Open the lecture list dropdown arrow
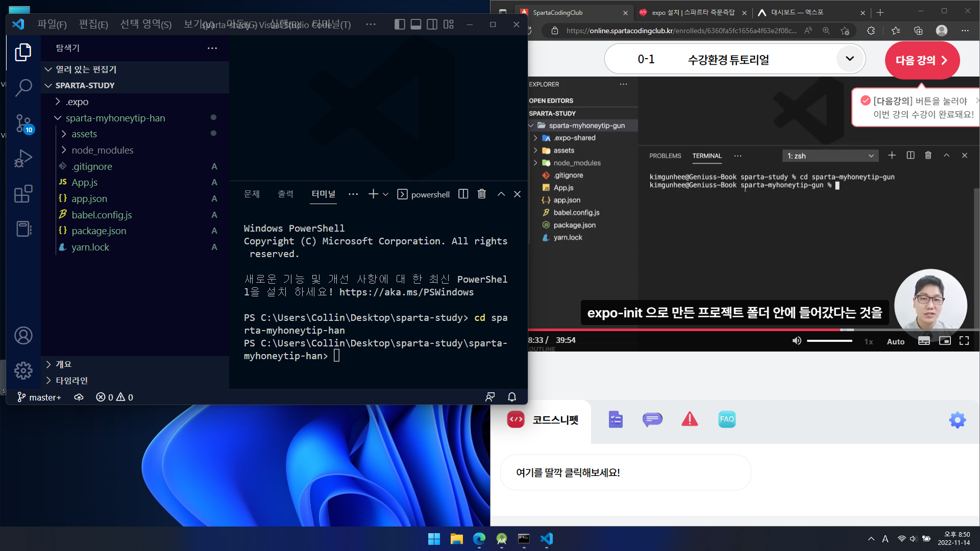Screen dimensions: 980x551 click(850, 59)
